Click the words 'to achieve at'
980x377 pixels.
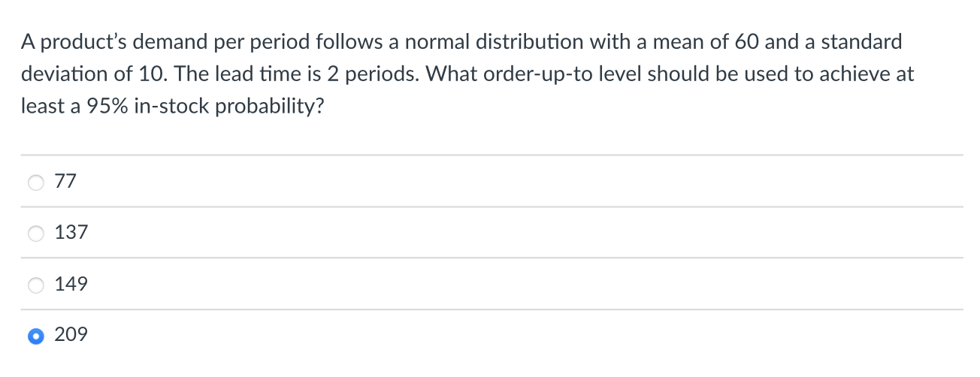[868, 75]
